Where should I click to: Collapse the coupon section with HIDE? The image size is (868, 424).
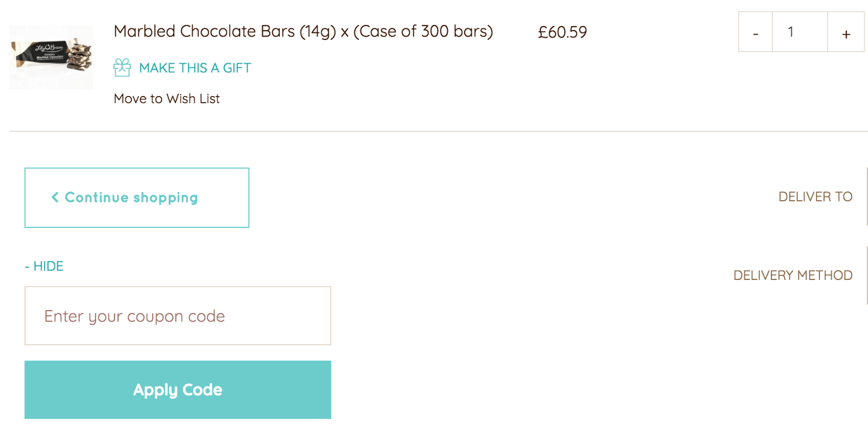[44, 266]
